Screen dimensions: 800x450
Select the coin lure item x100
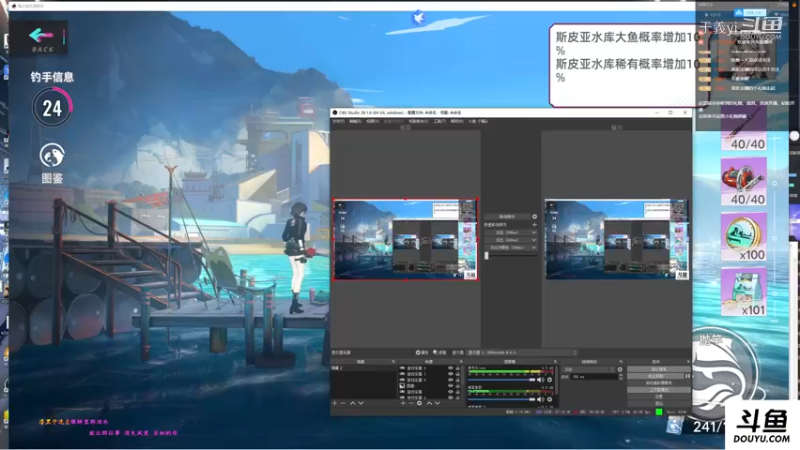743,237
